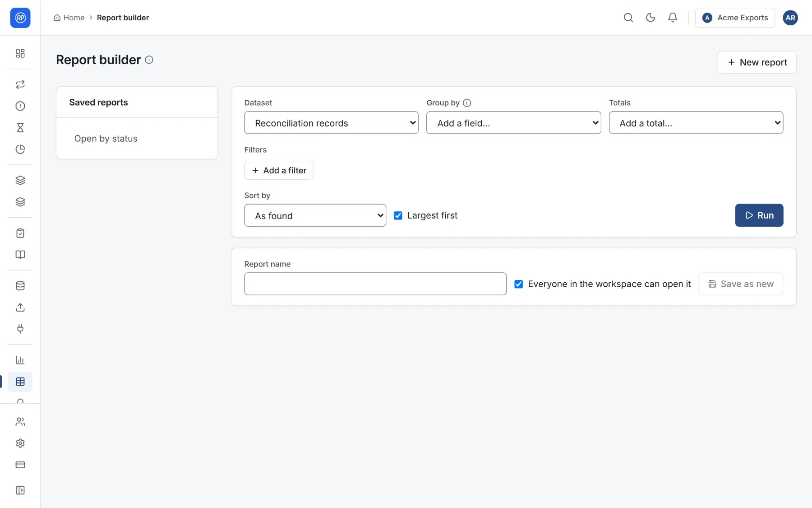Click the Save as new button
This screenshot has height=508, width=812.
coord(740,284)
